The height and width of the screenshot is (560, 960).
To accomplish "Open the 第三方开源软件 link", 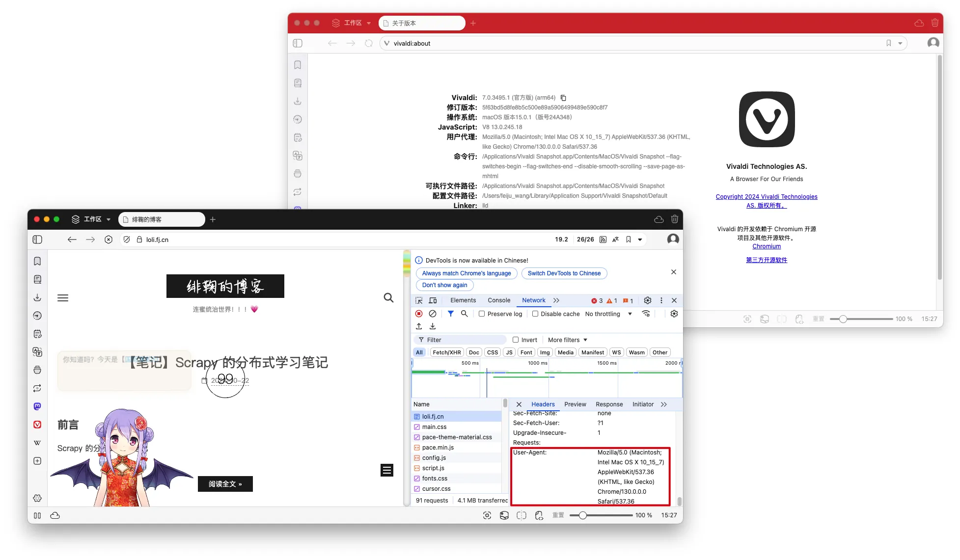I will [x=767, y=260].
